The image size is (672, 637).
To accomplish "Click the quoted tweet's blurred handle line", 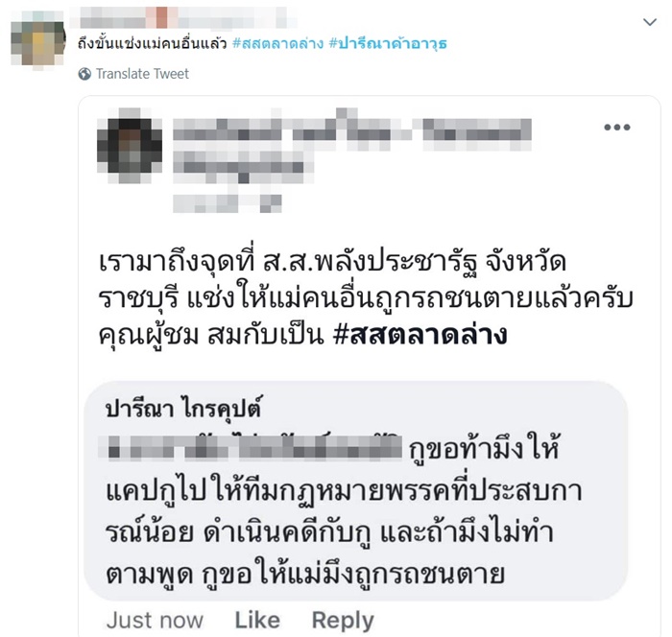I will click(243, 168).
